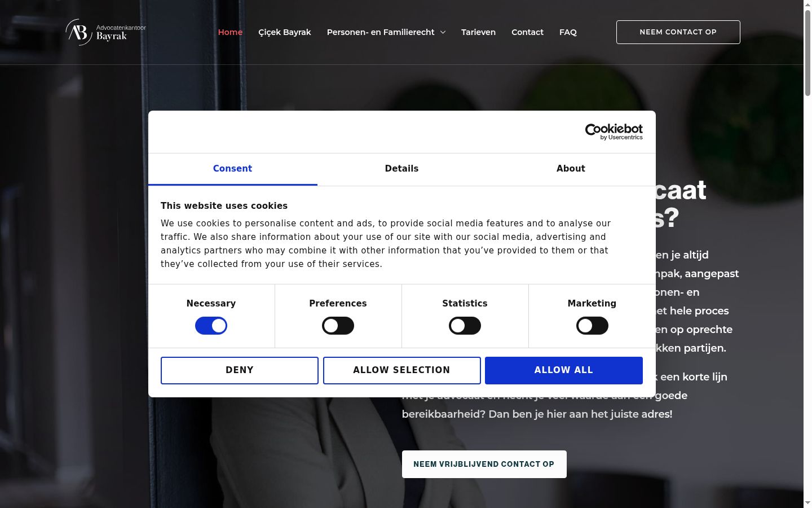
Task: Open the FAQ menu item
Action: click(568, 32)
